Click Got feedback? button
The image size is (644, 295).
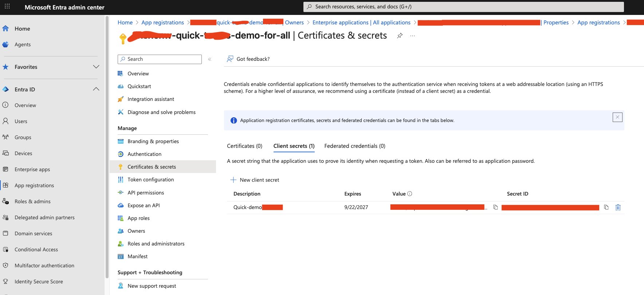[248, 59]
